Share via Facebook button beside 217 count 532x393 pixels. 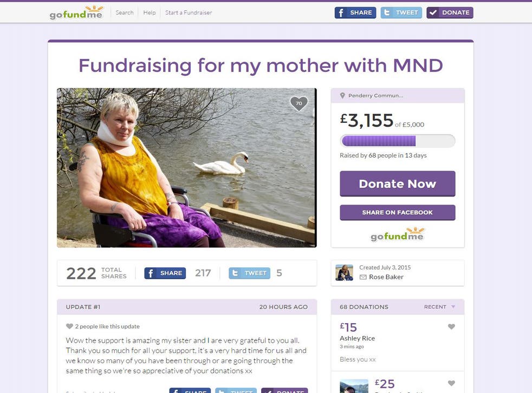(165, 273)
